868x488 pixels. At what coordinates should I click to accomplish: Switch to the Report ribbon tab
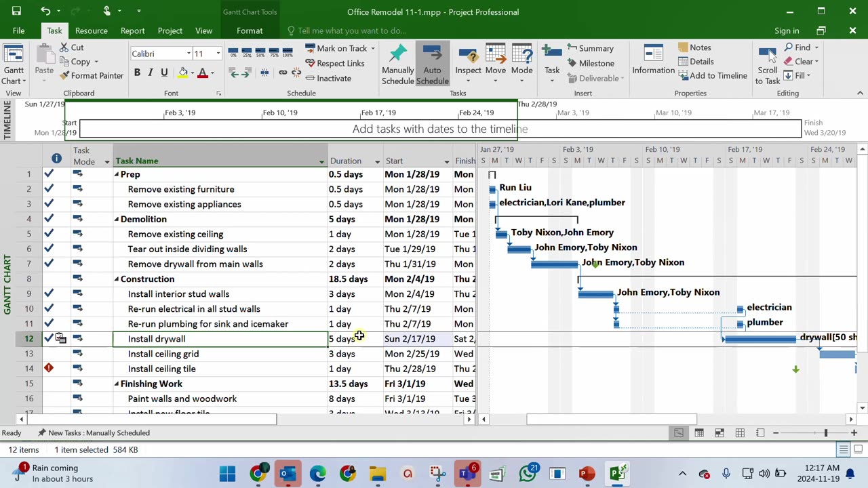132,30
